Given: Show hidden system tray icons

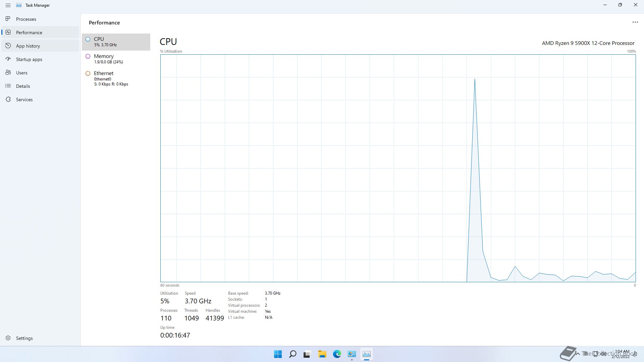Looking at the screenshot, I should pyautogui.click(x=578, y=354).
